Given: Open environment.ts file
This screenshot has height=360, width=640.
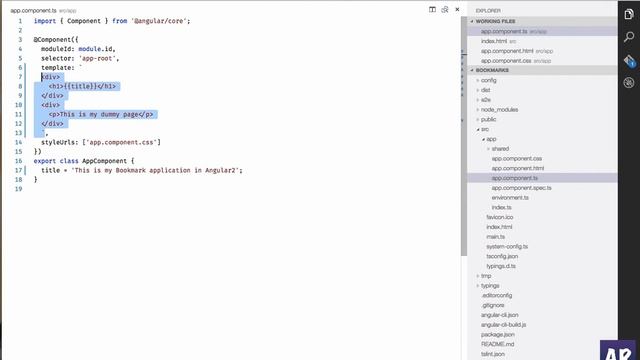Looking at the screenshot, I should tap(510, 198).
